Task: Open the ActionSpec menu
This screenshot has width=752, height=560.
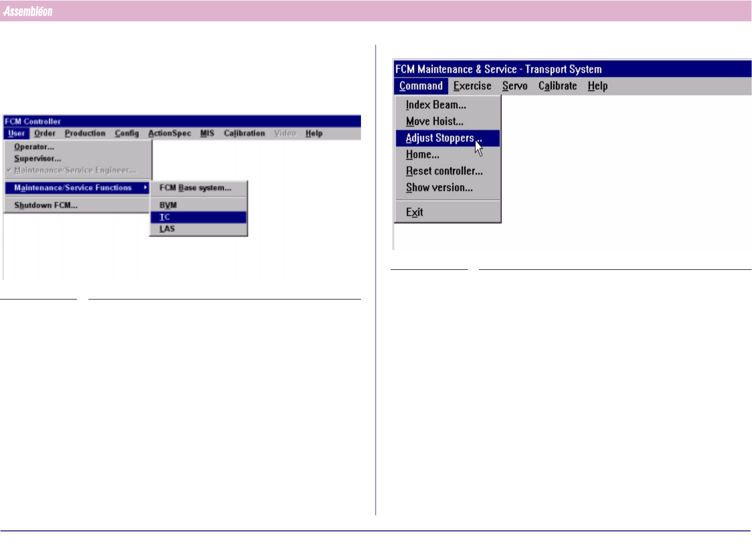Action: coord(170,134)
